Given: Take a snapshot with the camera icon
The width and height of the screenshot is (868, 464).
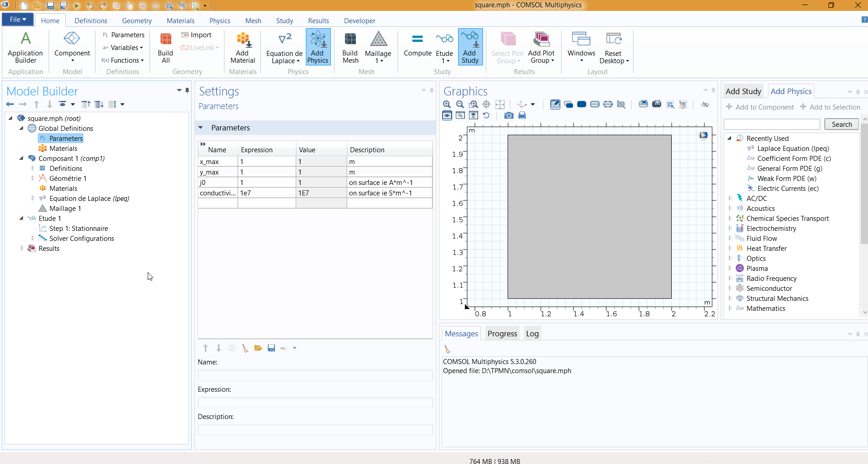Looking at the screenshot, I should 509,115.
